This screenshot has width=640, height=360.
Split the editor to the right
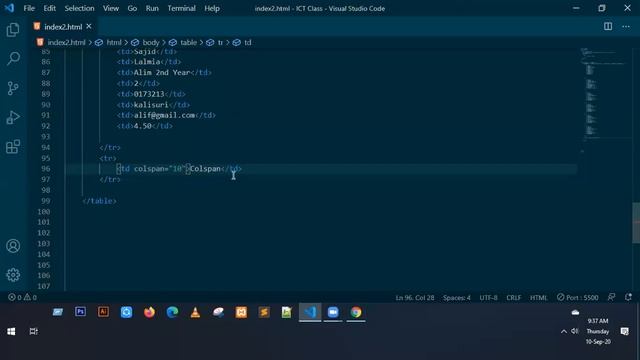click(608, 27)
